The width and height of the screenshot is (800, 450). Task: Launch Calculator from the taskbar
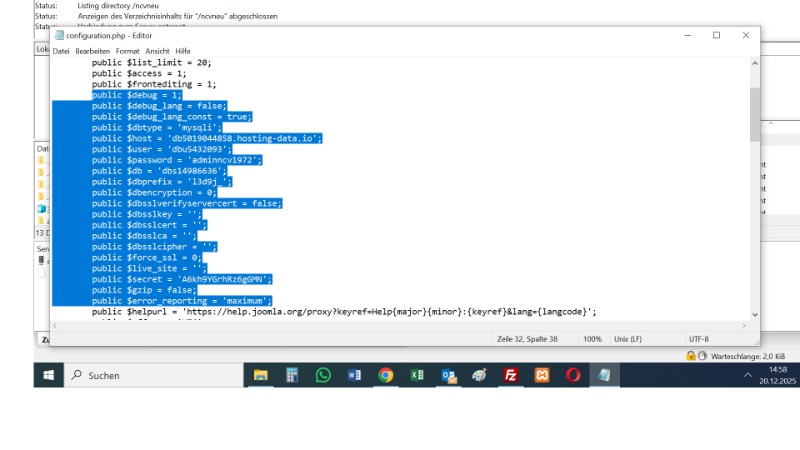pos(292,375)
